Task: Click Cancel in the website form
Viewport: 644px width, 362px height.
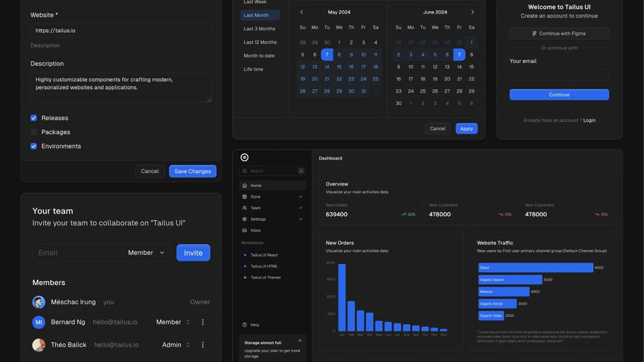Action: (x=150, y=171)
